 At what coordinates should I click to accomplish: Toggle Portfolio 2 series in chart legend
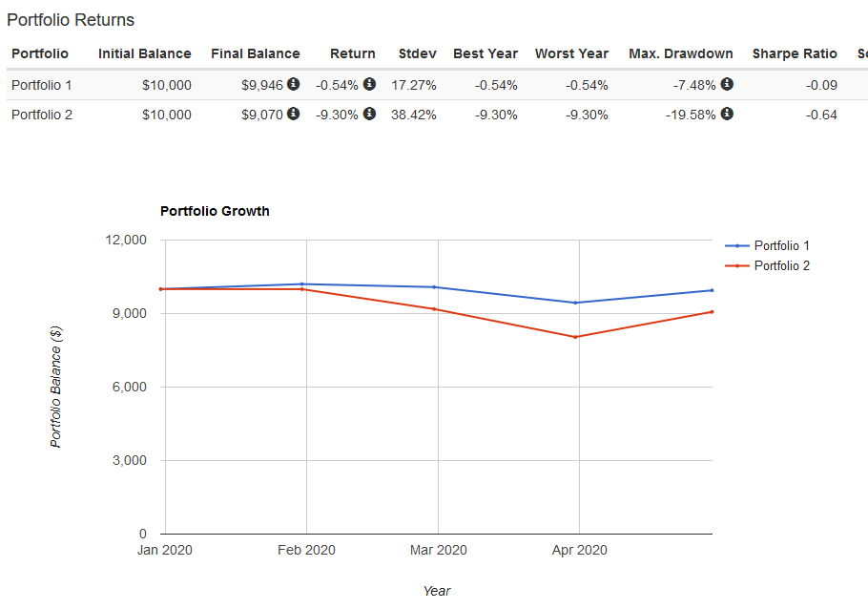point(780,265)
